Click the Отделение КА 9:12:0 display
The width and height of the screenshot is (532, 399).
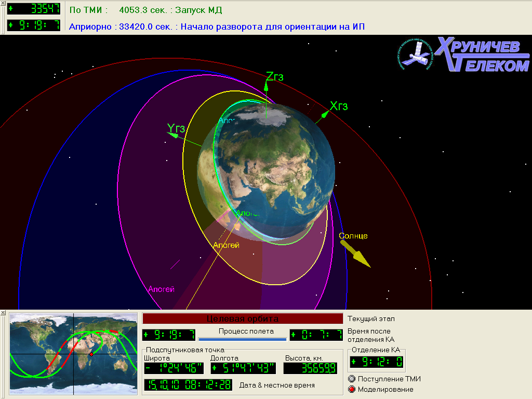377,362
